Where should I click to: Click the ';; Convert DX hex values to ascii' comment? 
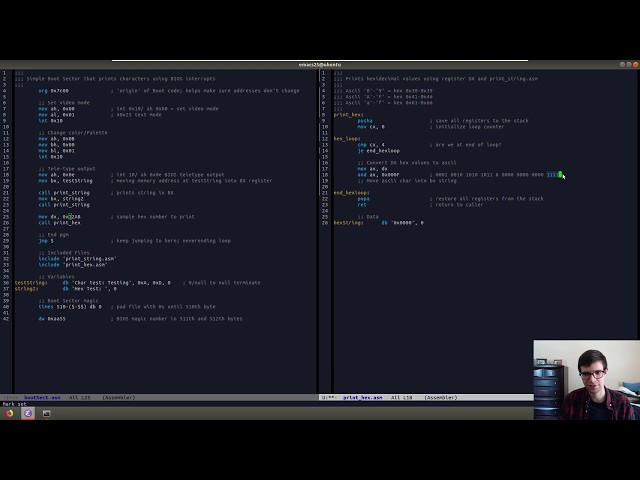tap(407, 162)
